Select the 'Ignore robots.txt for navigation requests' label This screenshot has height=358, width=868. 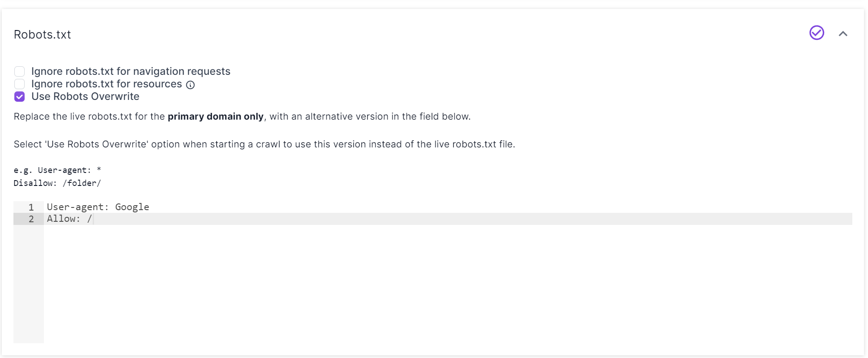(131, 71)
